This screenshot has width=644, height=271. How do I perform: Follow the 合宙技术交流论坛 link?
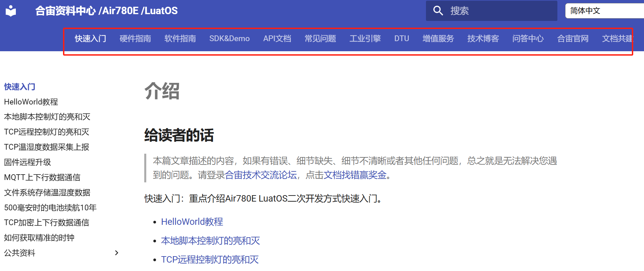click(261, 175)
